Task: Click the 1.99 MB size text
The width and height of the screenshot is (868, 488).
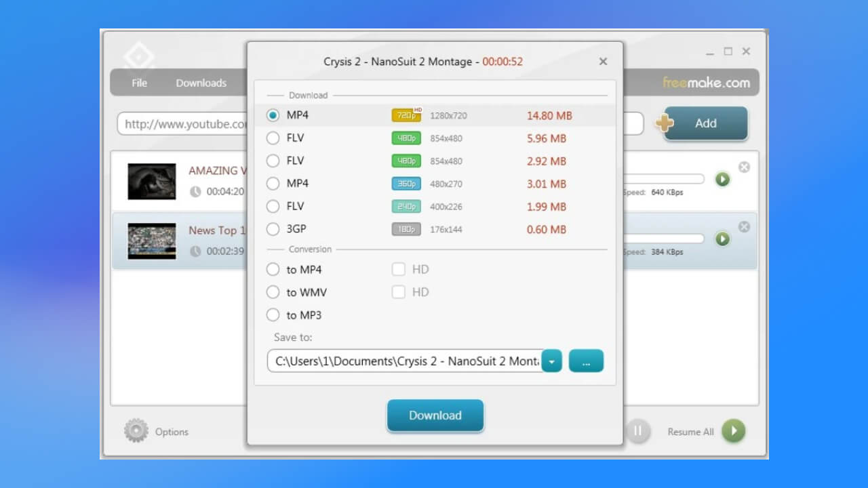Action: [547, 207]
